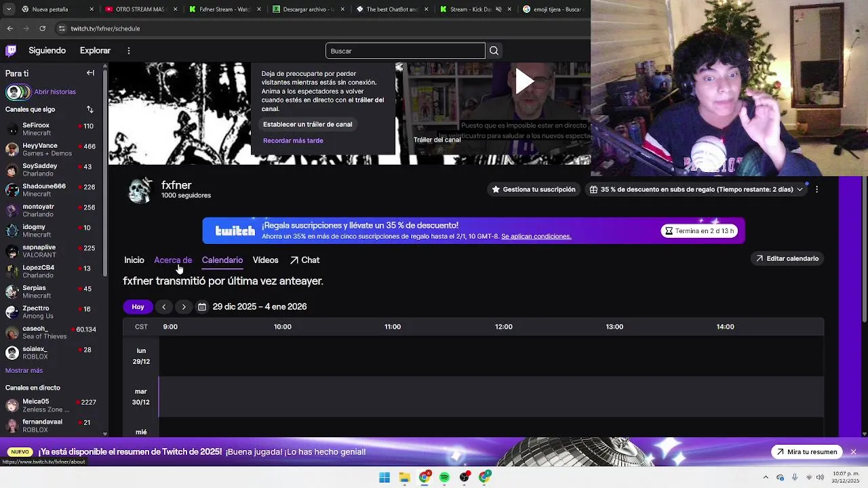Click Mira tu resumen button
This screenshot has height=488, width=868.
click(807, 452)
